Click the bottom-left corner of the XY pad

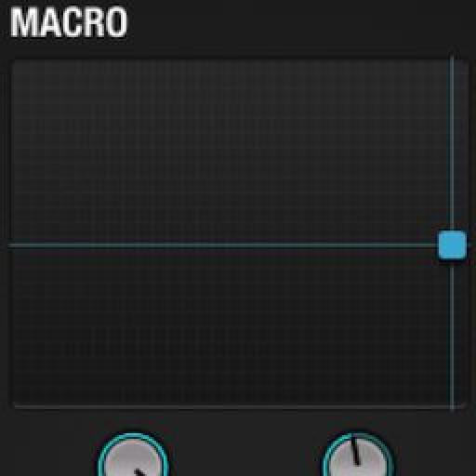pos(16,404)
